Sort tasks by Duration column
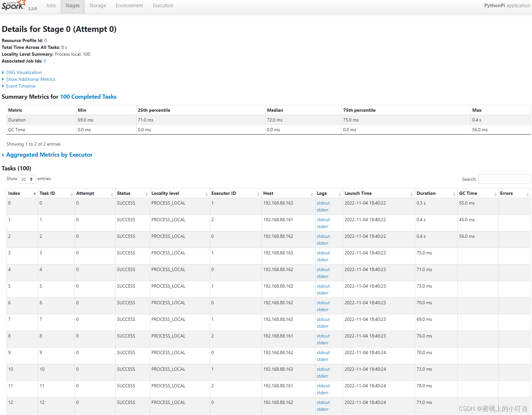This screenshot has width=532, height=415. click(436, 193)
